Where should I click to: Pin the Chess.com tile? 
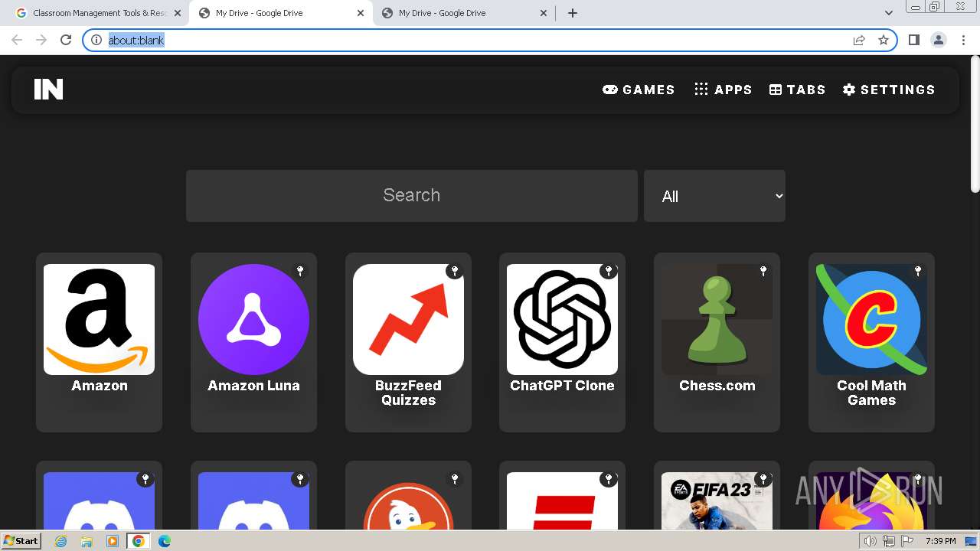763,271
